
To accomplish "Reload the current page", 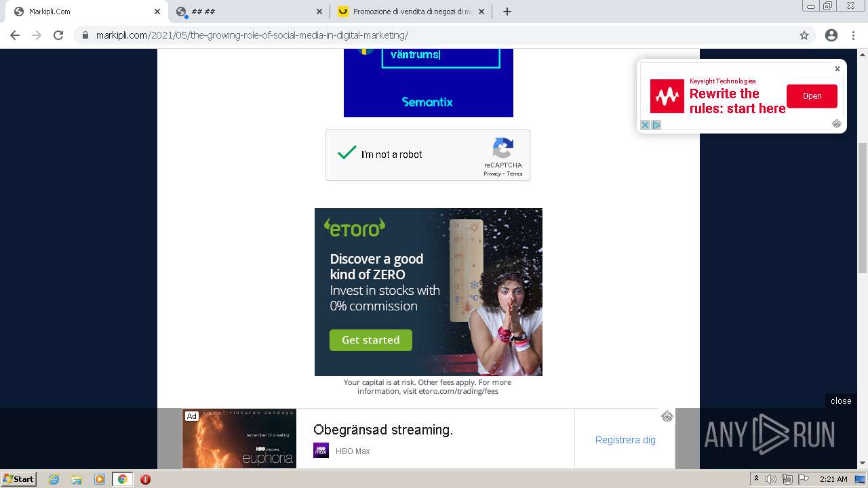I will (58, 35).
